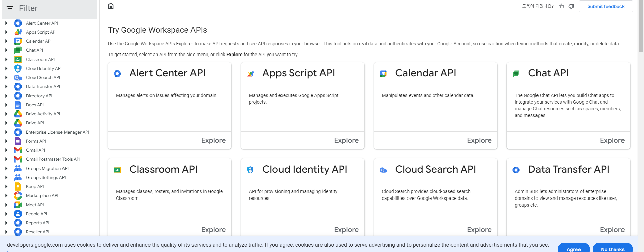Click the Gmail API icon in sidebar
The width and height of the screenshot is (644, 252).
pos(18,150)
